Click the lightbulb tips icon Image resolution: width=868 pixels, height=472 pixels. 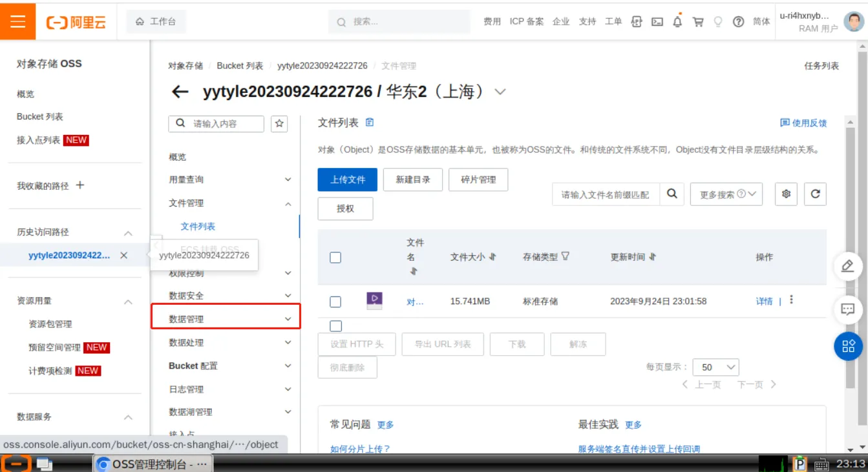pyautogui.click(x=718, y=21)
